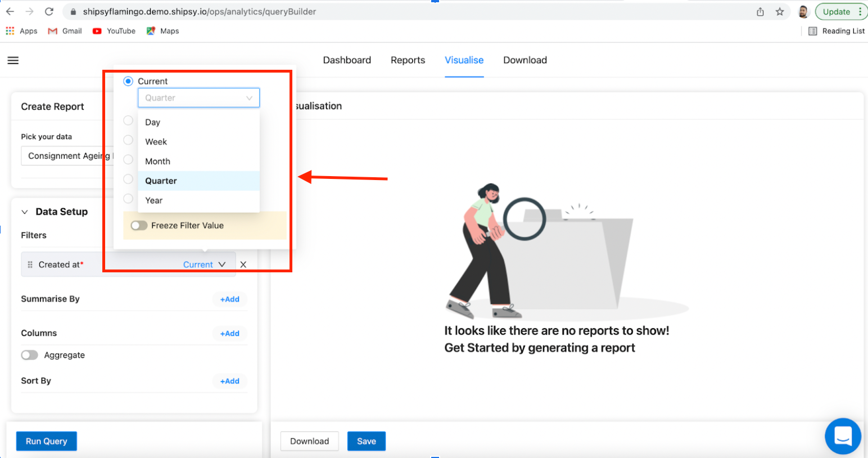Select the Current radio button

(128, 81)
